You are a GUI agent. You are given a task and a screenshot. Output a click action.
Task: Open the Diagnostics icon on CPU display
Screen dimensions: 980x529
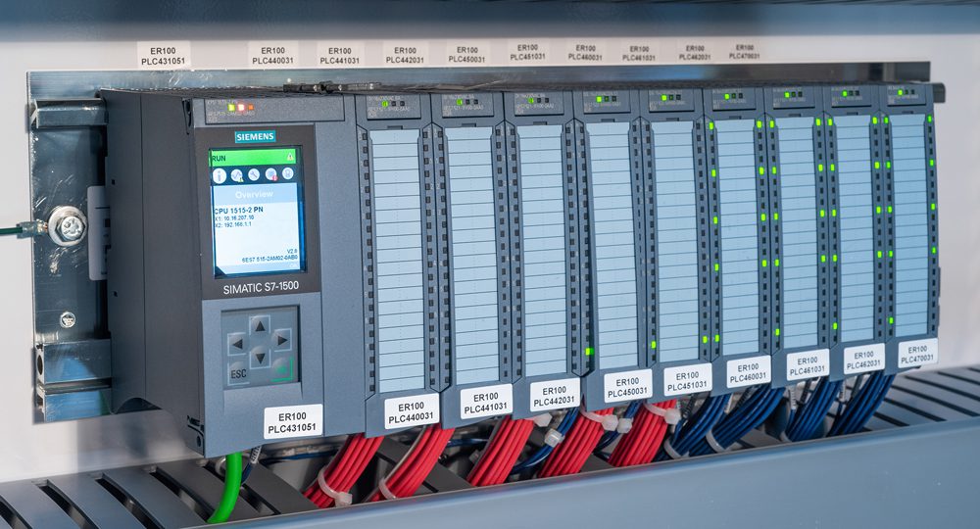click(x=236, y=175)
